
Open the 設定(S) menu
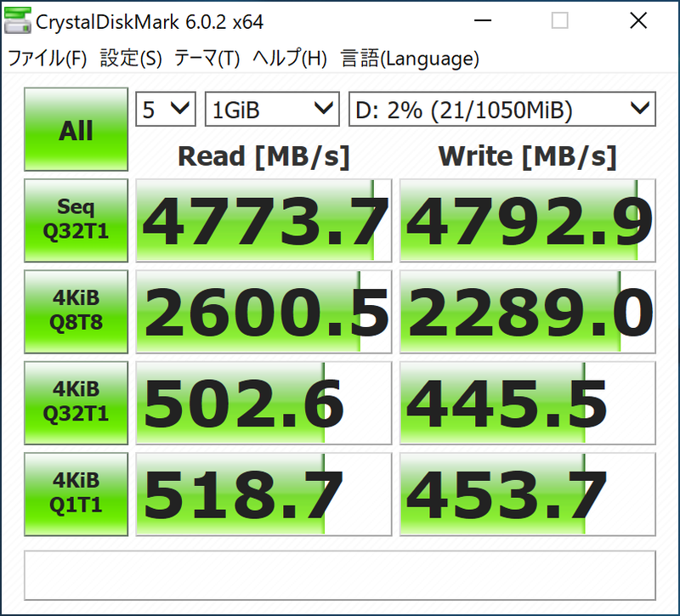[x=131, y=59]
